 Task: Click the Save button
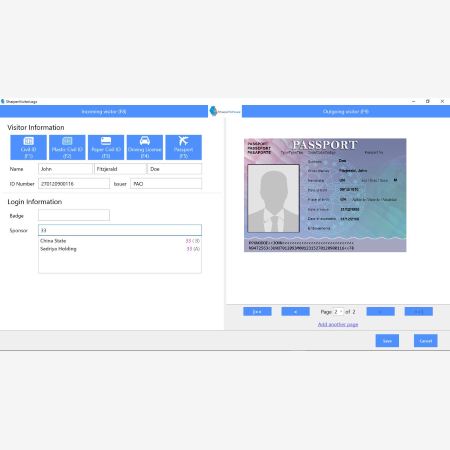387,341
